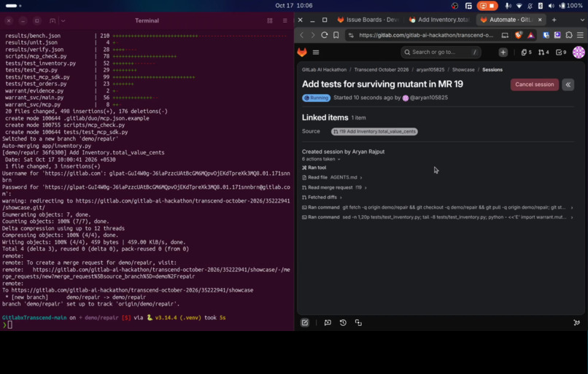Bookmark the current page in browser
Image resolution: width=588 pixels, height=374 pixels.
[x=336, y=35]
